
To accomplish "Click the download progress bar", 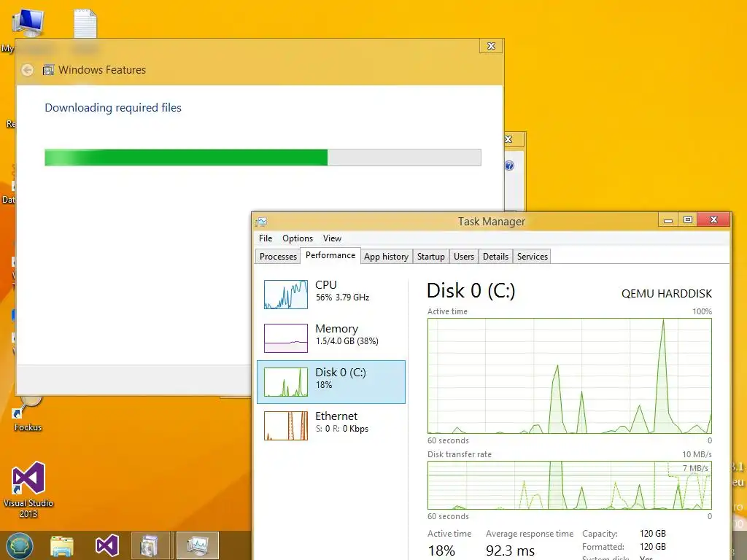I will pyautogui.click(x=263, y=157).
